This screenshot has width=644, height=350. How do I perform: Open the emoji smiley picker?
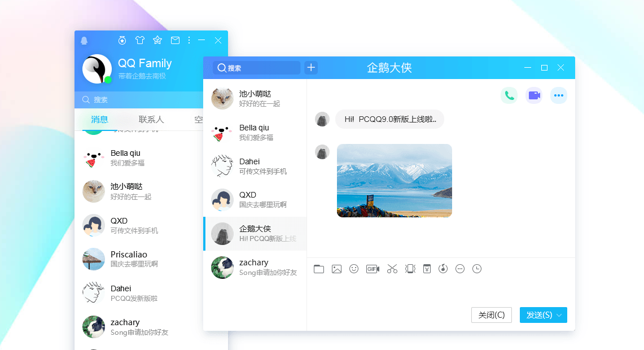coord(354,269)
